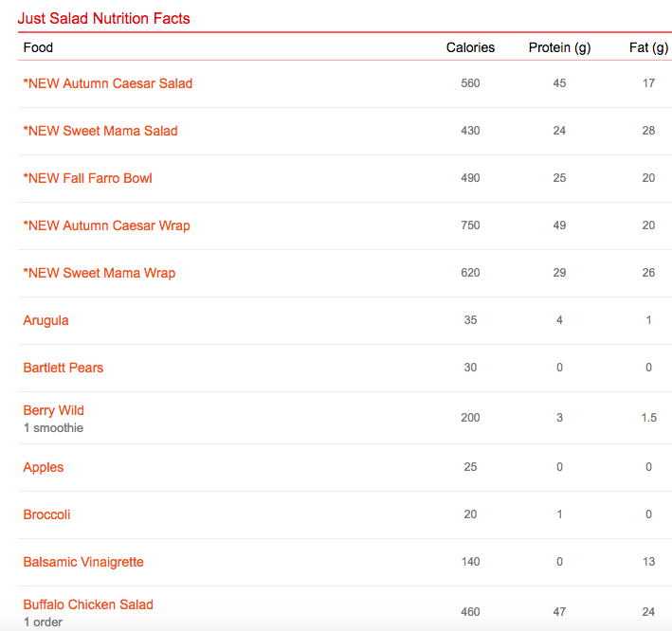Click the 49 protein value for Autumn Caesar Wrap
This screenshot has width=672, height=631.
[x=559, y=225]
